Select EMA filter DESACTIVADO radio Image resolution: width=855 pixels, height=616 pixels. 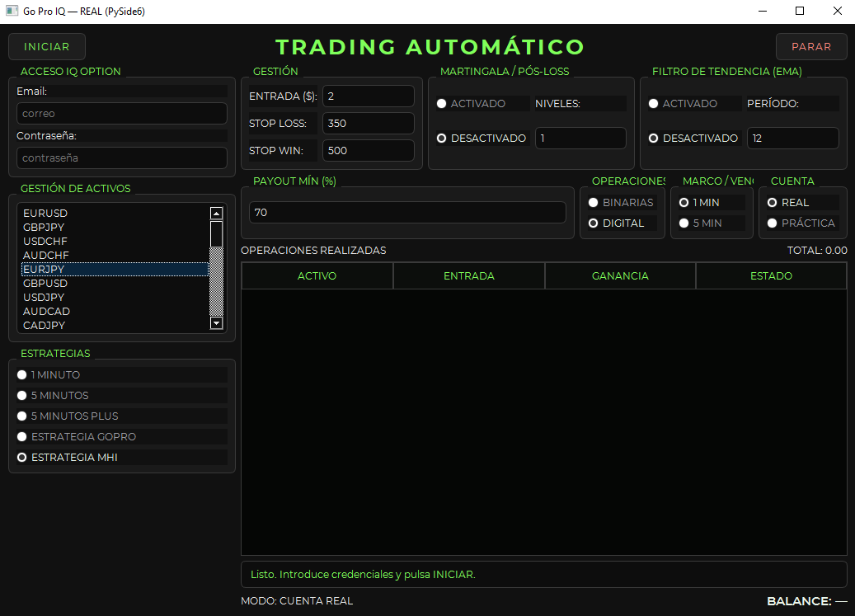[694, 139]
